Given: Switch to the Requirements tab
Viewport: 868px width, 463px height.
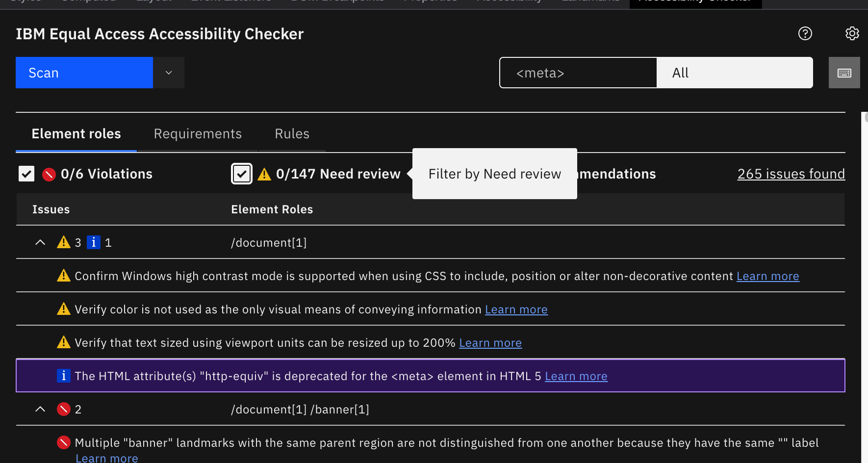Looking at the screenshot, I should [x=197, y=133].
